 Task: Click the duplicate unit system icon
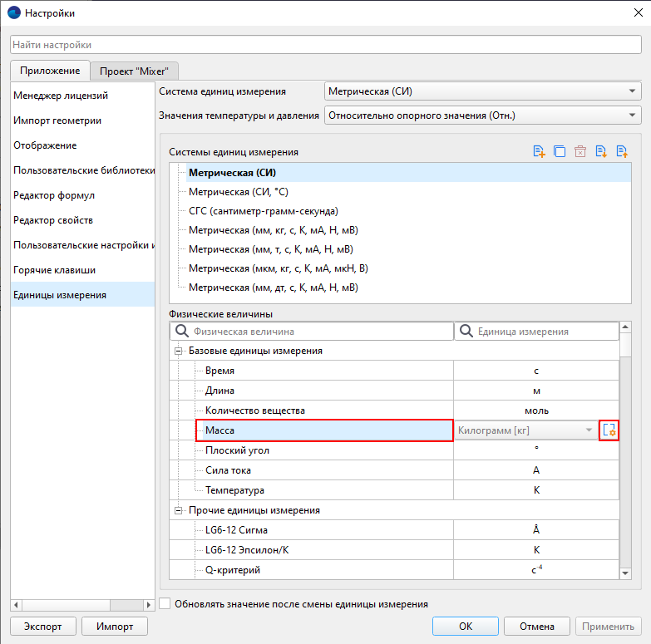click(560, 151)
